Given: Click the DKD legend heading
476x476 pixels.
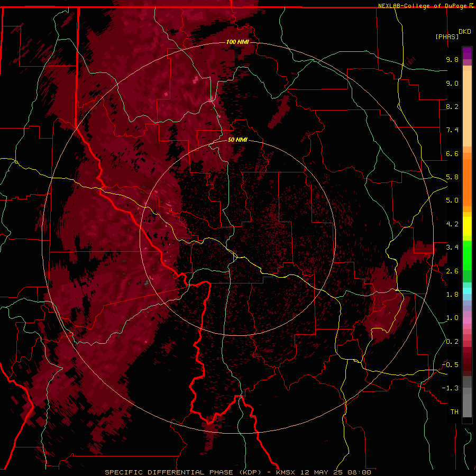Looking at the screenshot, I should coord(465,32).
